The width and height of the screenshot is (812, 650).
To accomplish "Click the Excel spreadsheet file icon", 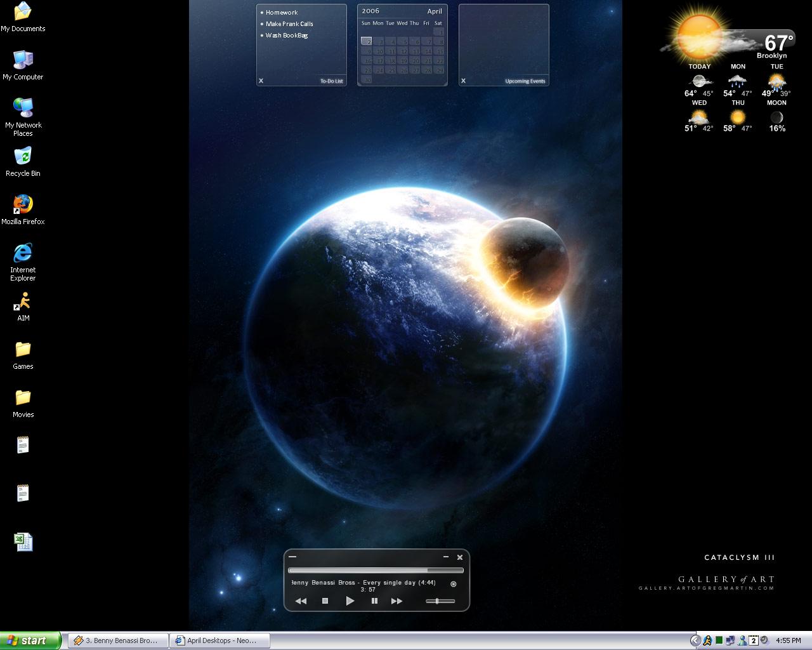I will 23,541.
